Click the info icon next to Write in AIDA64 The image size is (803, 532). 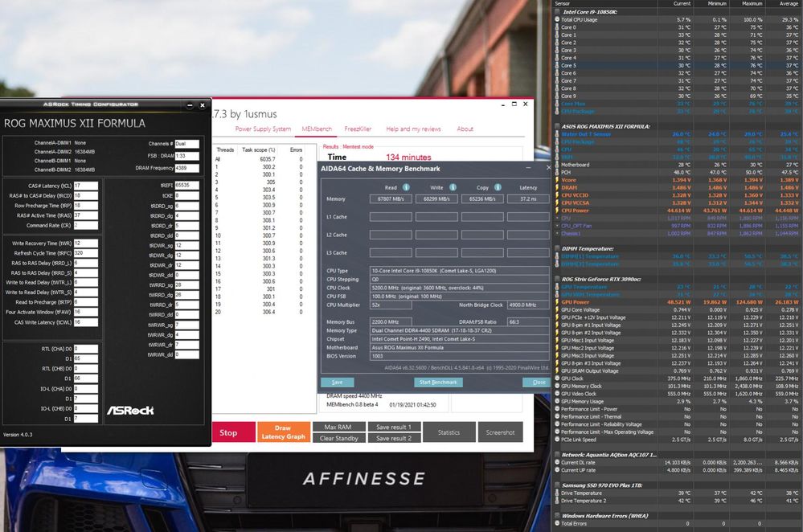click(453, 187)
